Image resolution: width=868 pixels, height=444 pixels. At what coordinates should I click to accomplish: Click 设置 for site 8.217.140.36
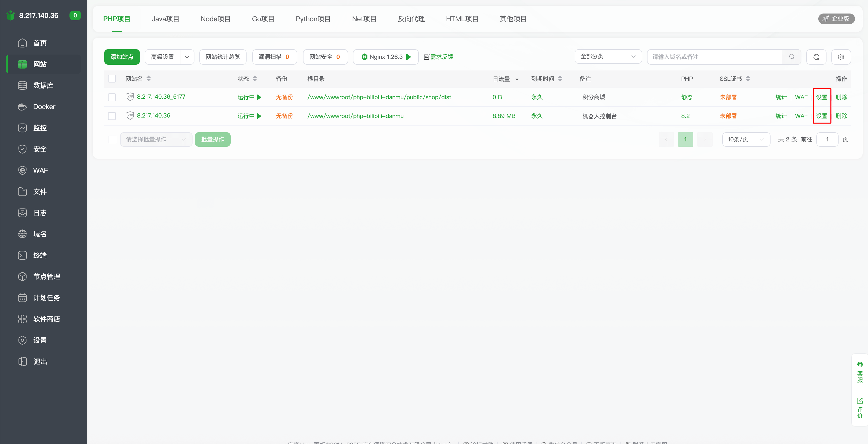[821, 116]
